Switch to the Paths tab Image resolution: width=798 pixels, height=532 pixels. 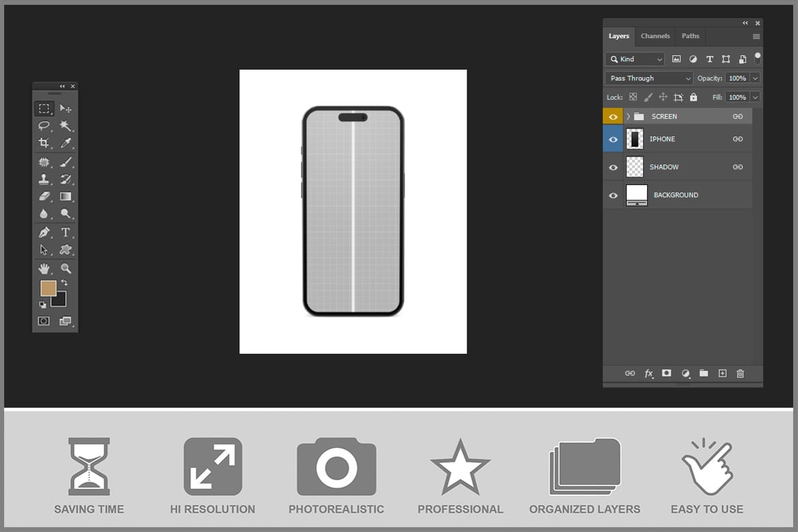[691, 36]
